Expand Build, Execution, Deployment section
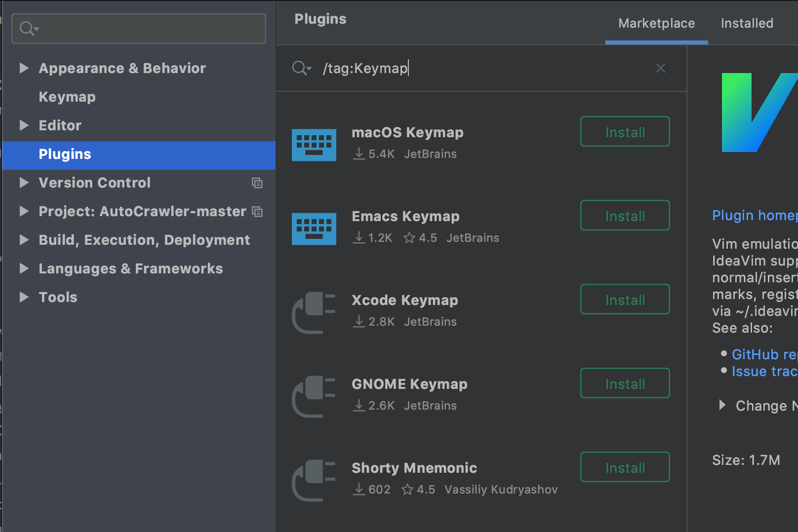This screenshot has width=798, height=532. 24,240
